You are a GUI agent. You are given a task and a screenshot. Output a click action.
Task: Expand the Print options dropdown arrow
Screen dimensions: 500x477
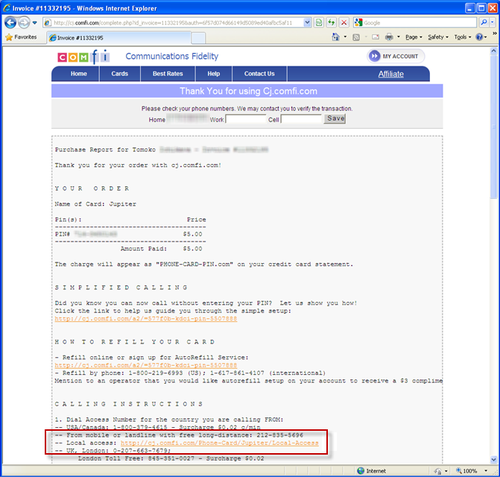coord(398,37)
